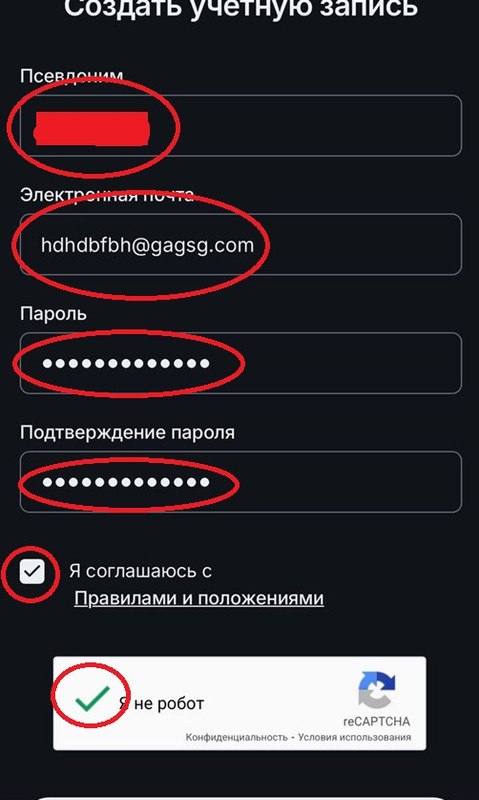Toggle the terms agreement checkbox
479x800 pixels.
click(32, 572)
